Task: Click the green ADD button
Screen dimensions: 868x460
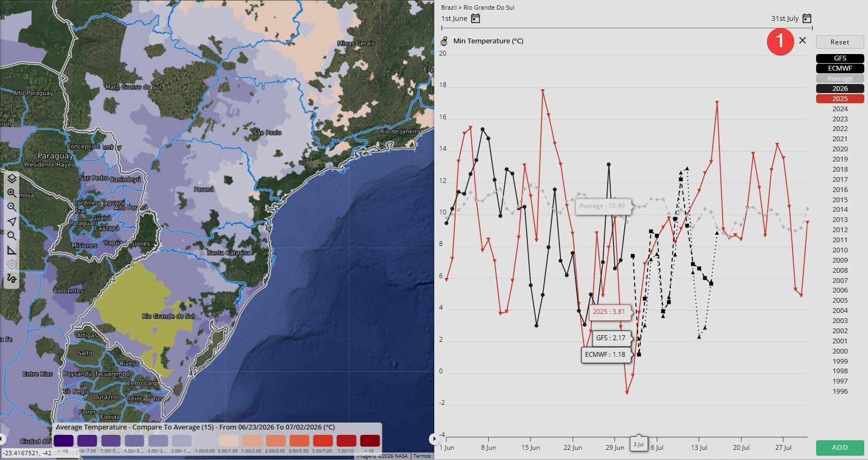Action: coord(840,448)
